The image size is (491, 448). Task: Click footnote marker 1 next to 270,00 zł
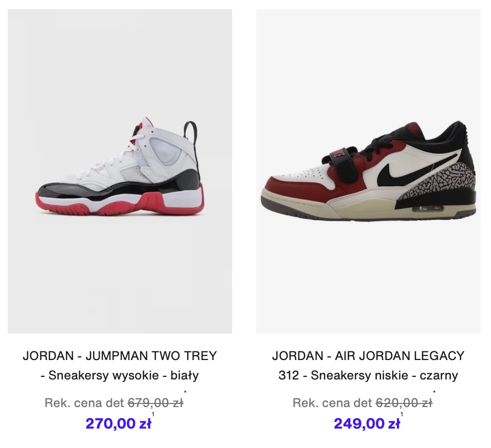coord(153,414)
